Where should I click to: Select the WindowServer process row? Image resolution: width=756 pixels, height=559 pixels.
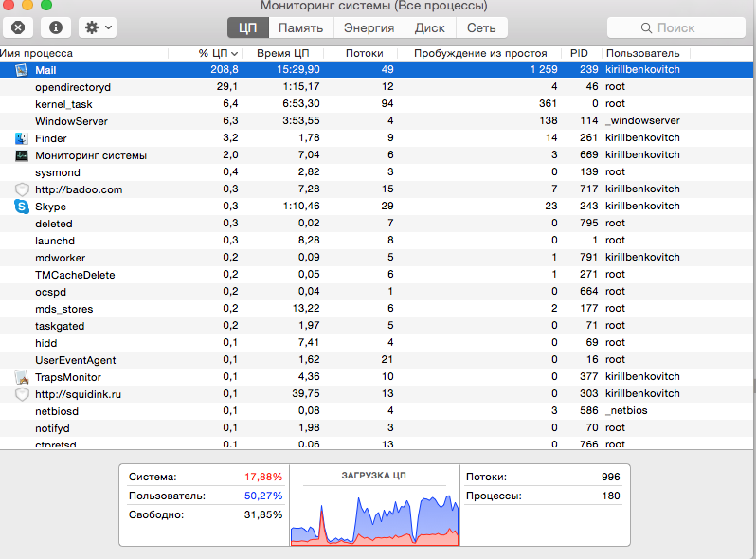[376, 121]
